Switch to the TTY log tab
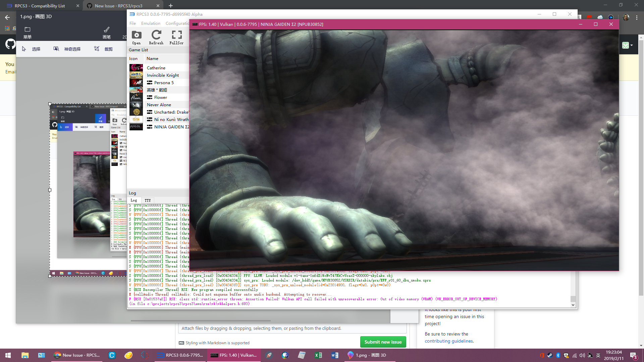The width and height of the screenshot is (644, 362). coord(148,200)
